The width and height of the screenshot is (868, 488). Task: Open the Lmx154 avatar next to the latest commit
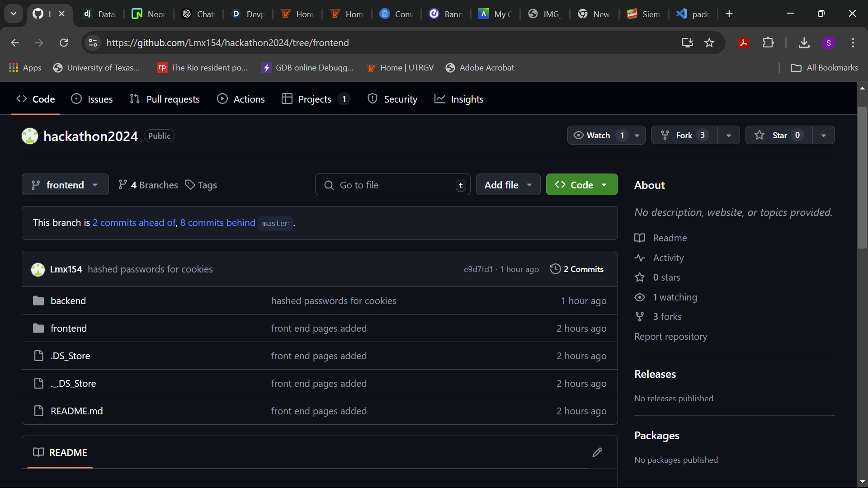[38, 270]
